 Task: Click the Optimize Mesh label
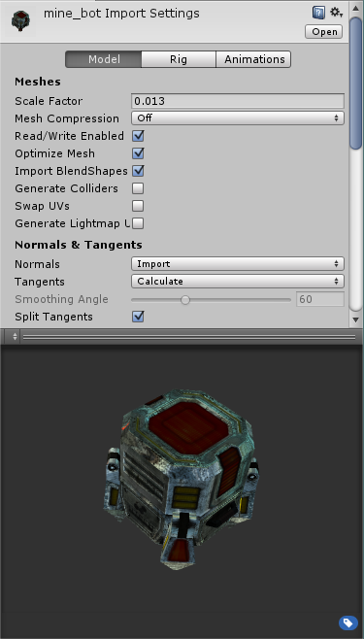54,153
